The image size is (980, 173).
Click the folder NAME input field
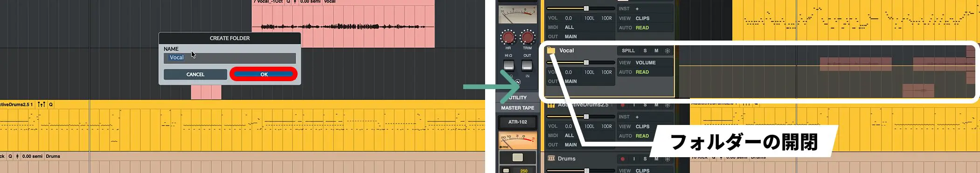pos(229,58)
